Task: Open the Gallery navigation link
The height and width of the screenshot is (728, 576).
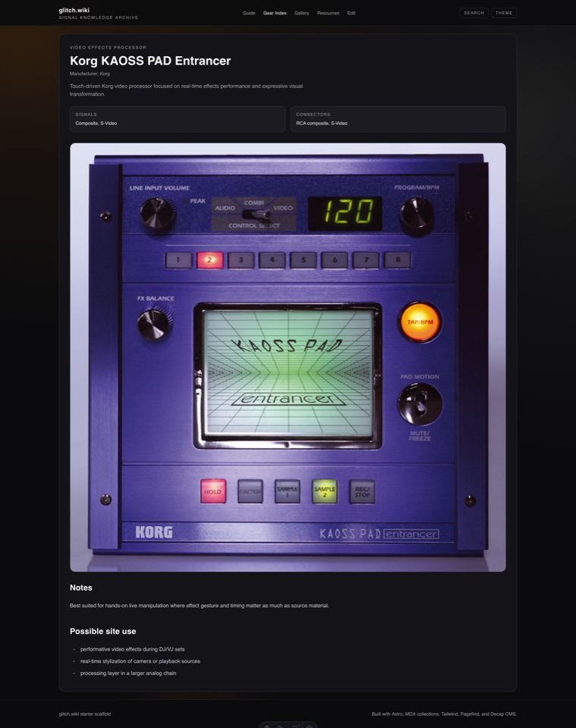Action: [x=301, y=13]
